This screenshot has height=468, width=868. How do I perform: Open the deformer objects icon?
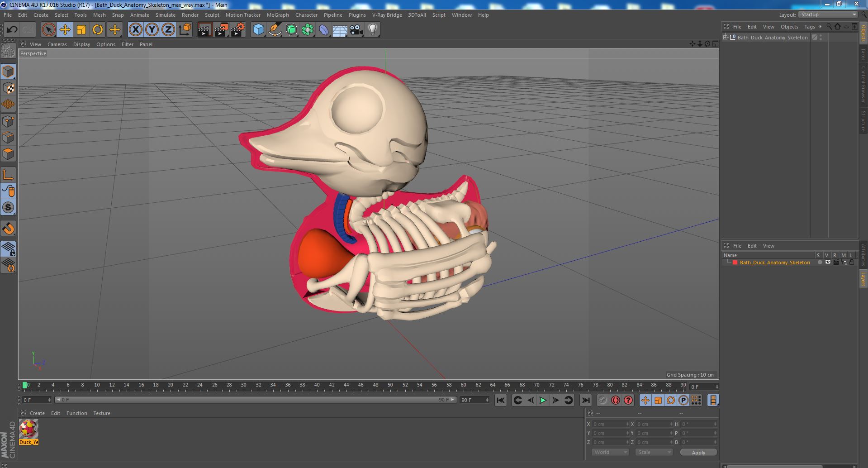(324, 30)
